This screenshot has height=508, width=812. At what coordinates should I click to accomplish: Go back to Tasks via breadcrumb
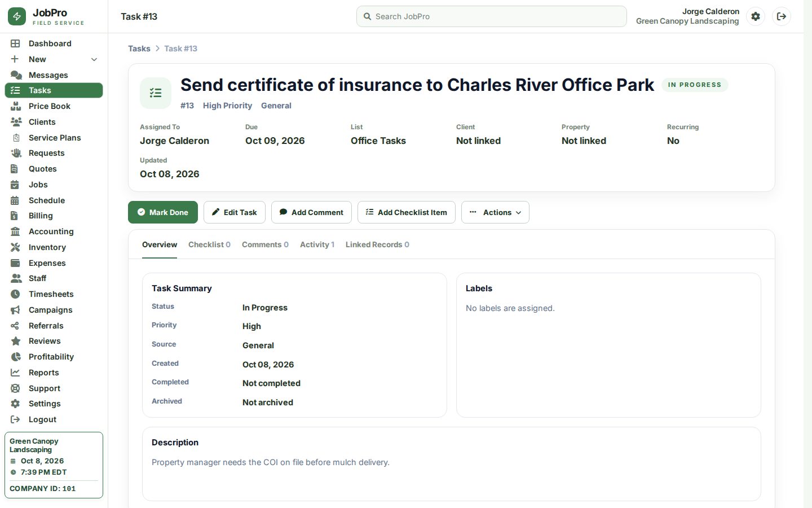(x=139, y=49)
